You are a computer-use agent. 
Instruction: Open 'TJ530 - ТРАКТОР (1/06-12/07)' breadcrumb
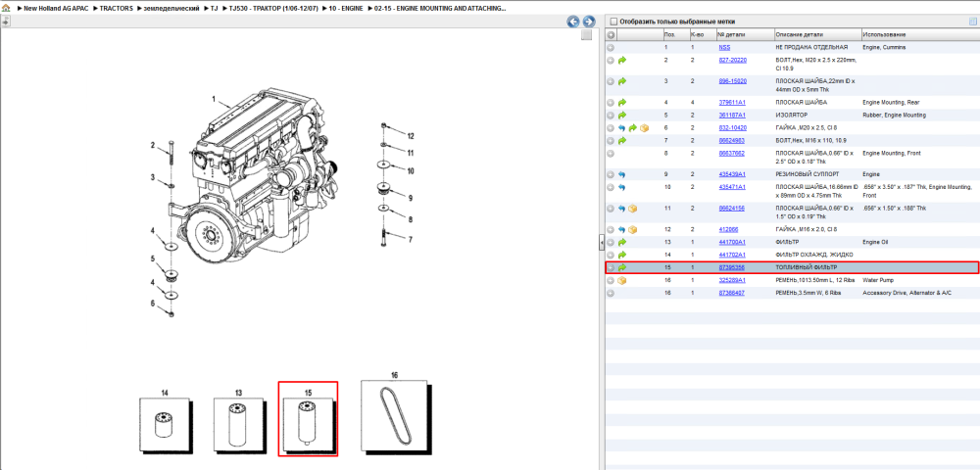(x=273, y=9)
